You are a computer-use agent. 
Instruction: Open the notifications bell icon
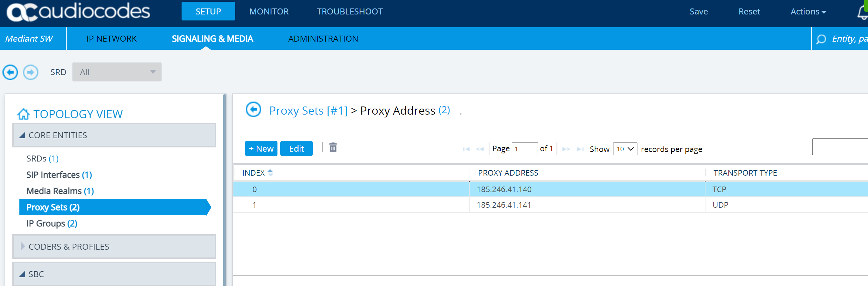click(x=863, y=12)
